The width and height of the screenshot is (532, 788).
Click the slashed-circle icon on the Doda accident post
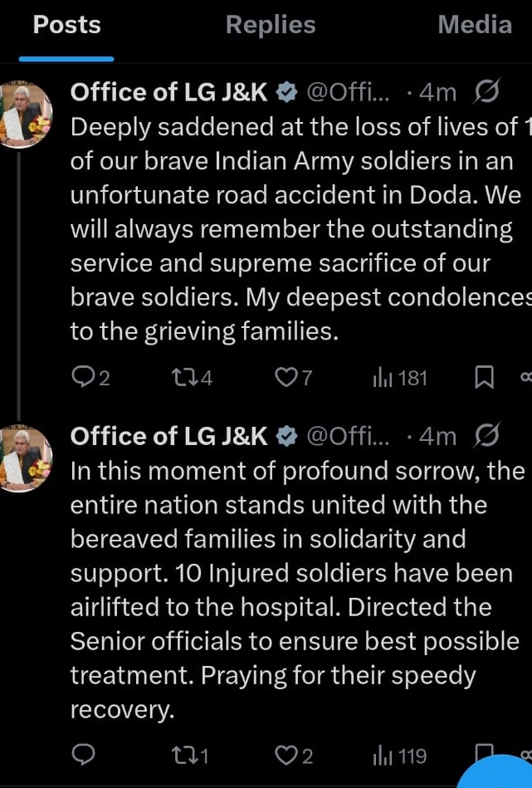click(485, 92)
